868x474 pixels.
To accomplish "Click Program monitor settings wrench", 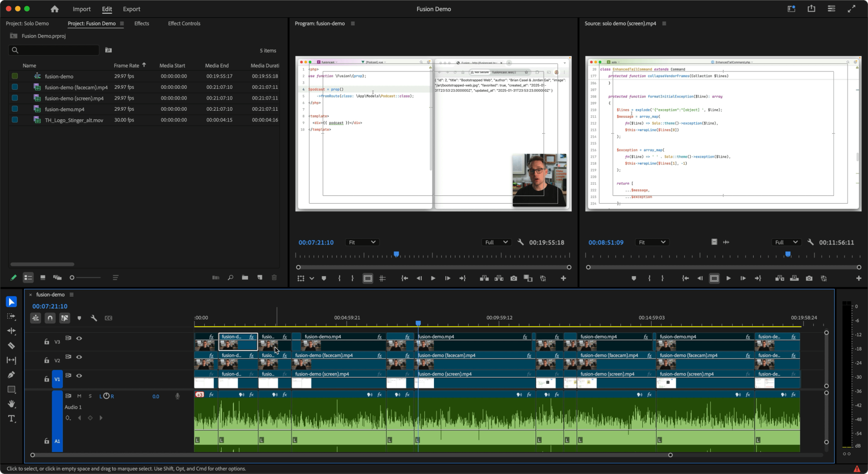I will click(x=520, y=242).
